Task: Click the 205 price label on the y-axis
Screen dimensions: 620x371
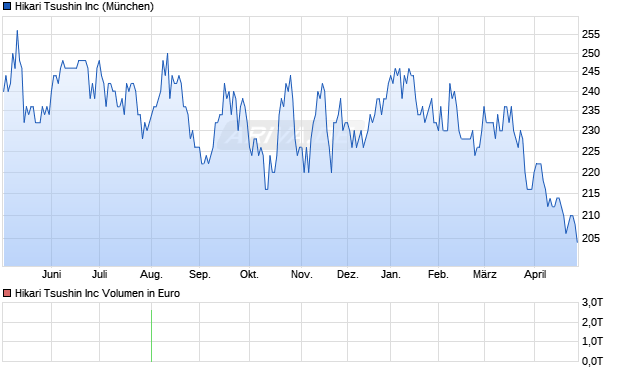Action: click(x=591, y=238)
